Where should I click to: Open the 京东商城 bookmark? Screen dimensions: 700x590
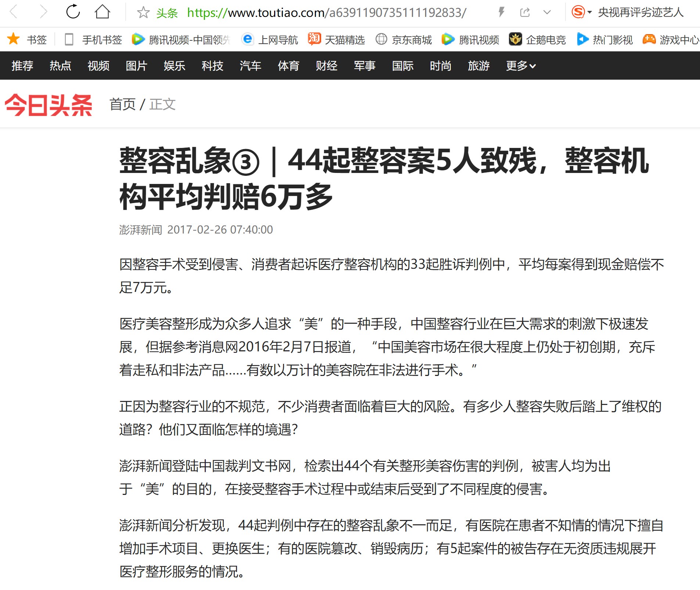pos(403,39)
